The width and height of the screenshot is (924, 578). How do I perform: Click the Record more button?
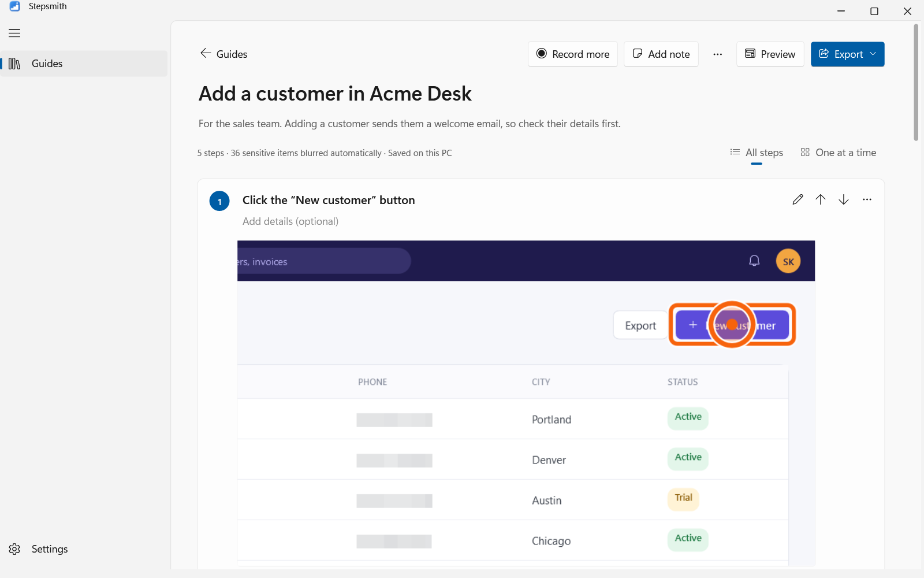tap(573, 54)
